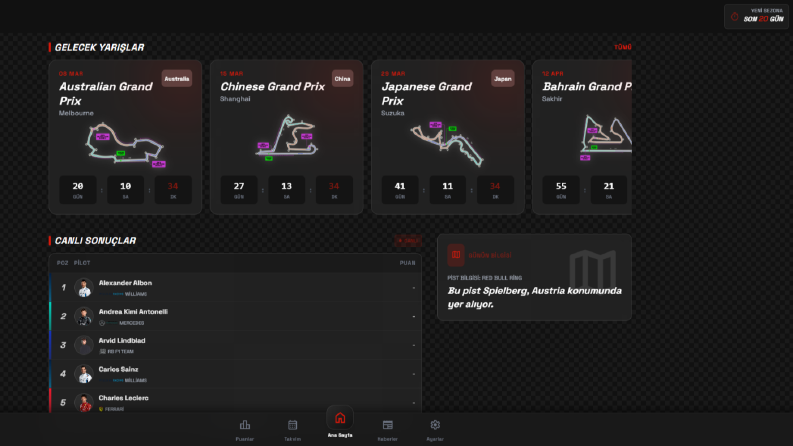The image size is (793, 446).
Task: Click the RB F1 Team label under Lindblad
Action: (x=120, y=352)
